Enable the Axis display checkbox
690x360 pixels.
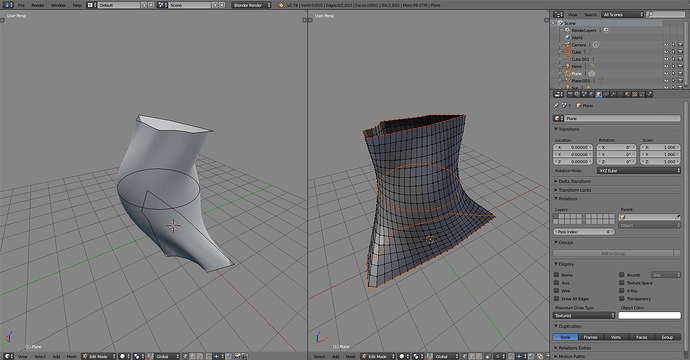pos(556,283)
